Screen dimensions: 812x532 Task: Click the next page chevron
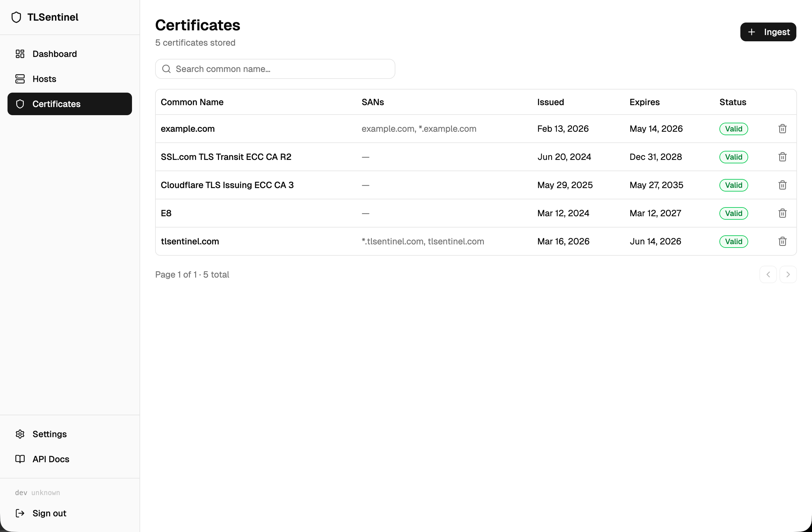point(788,274)
